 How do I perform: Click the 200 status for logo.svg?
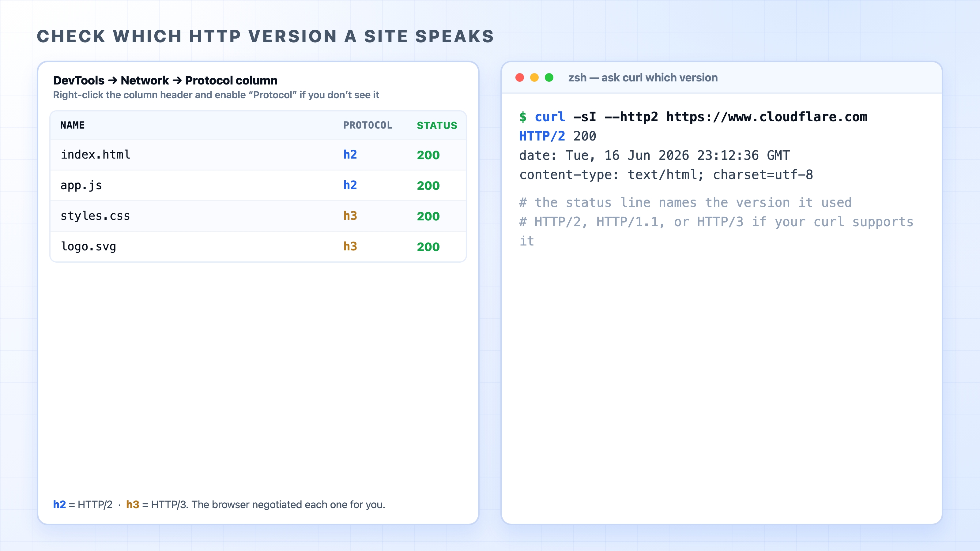428,247
